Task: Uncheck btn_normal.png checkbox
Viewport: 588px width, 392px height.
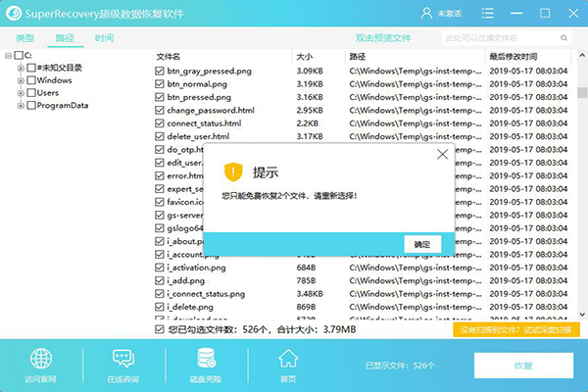Action: [x=160, y=84]
